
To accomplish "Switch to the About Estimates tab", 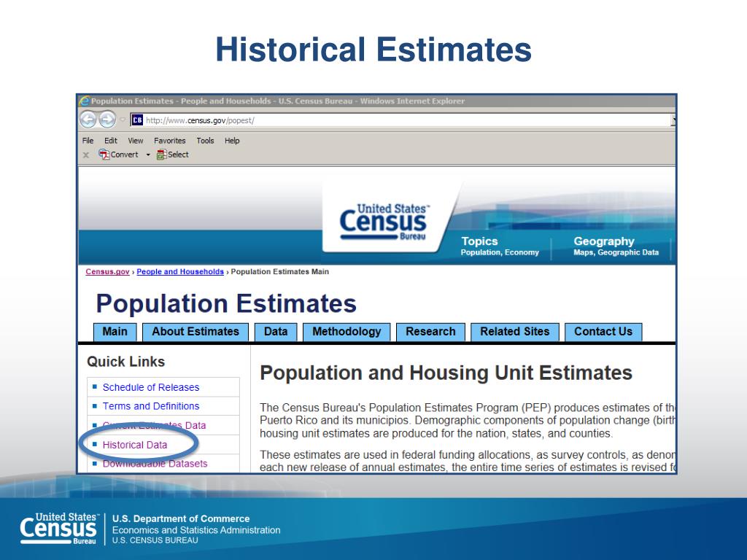I will click(196, 332).
